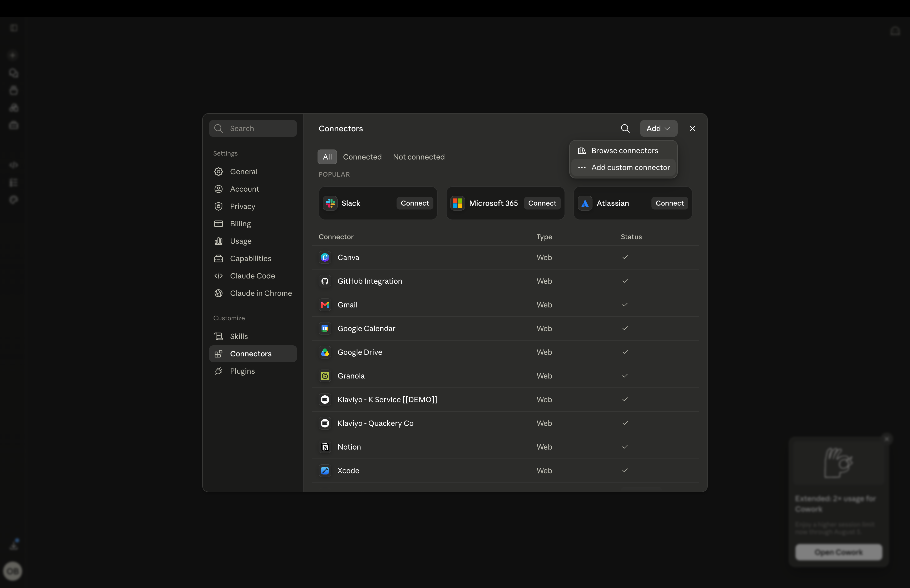This screenshot has width=910, height=588.
Task: Click the Gmail connector icon
Action: 325,305
